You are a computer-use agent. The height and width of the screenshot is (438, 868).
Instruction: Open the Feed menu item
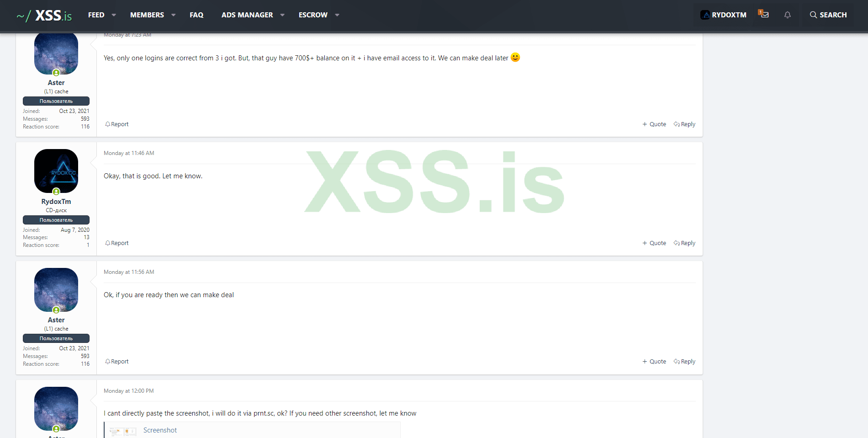96,15
